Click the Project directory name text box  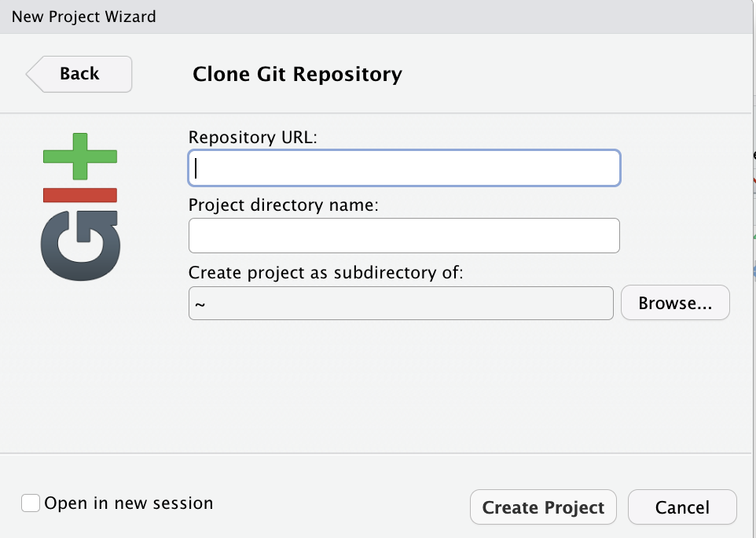404,236
